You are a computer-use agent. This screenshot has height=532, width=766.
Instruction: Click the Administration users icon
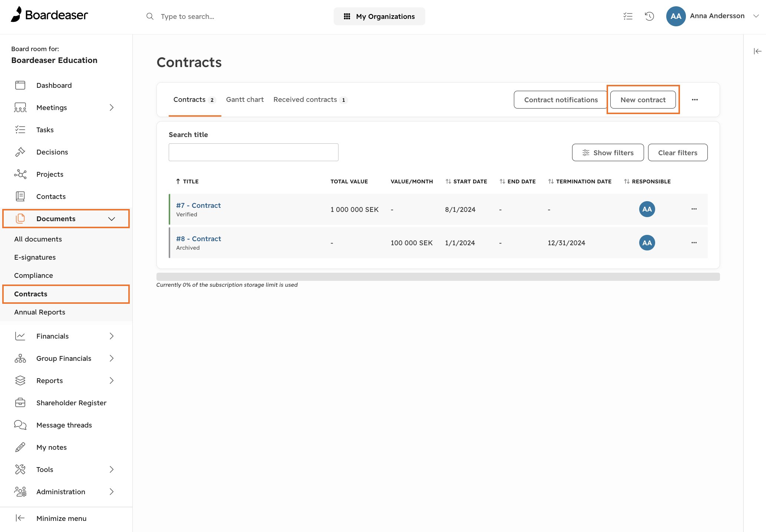coord(20,492)
